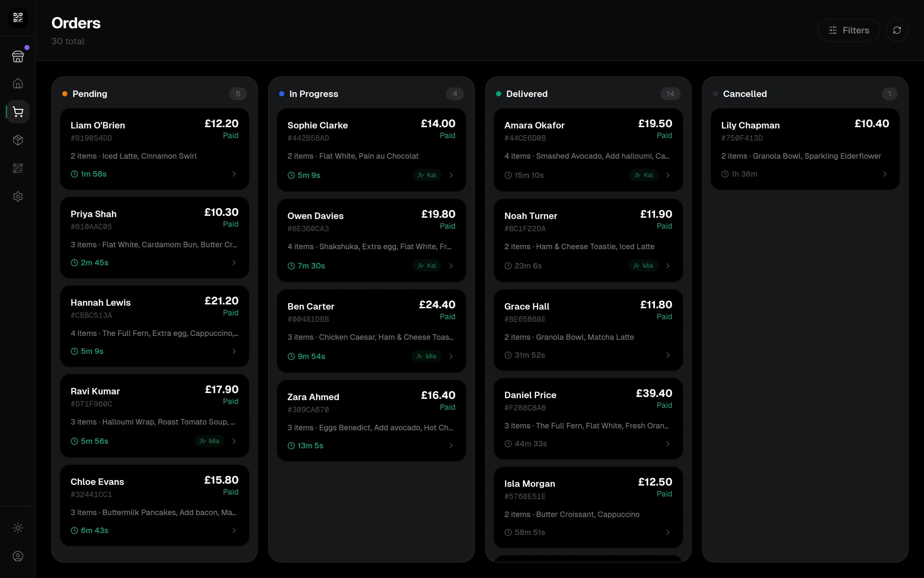The height and width of the screenshot is (578, 924).
Task: Open Lily Chapman order chevron
Action: tap(885, 174)
